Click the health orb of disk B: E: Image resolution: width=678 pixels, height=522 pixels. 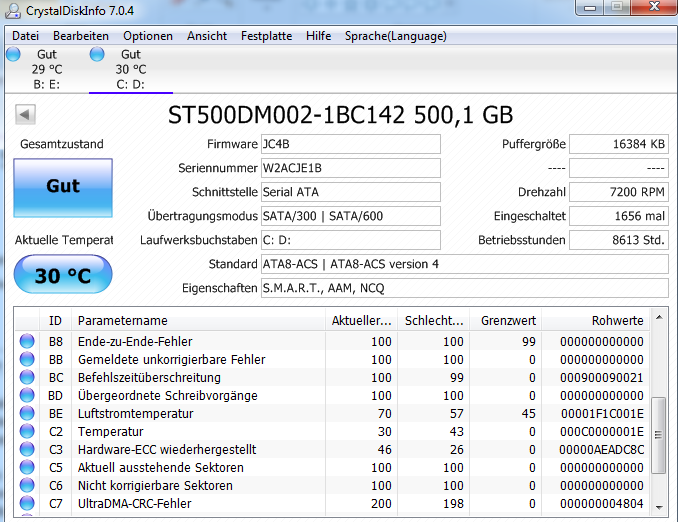click(x=13, y=54)
